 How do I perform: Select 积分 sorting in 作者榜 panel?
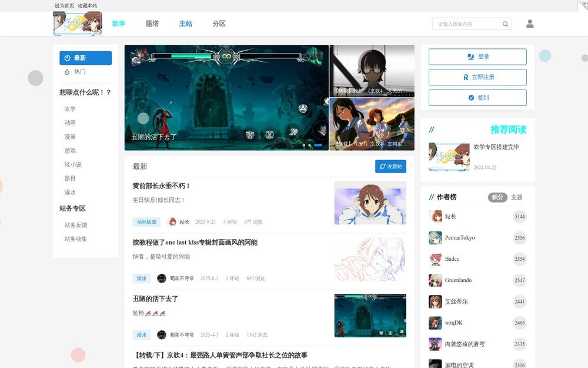click(497, 197)
